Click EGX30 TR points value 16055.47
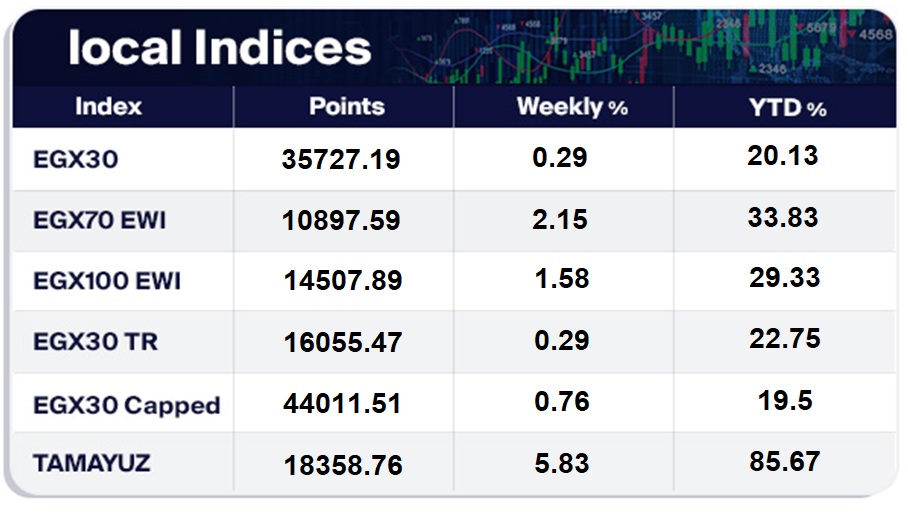 343,342
